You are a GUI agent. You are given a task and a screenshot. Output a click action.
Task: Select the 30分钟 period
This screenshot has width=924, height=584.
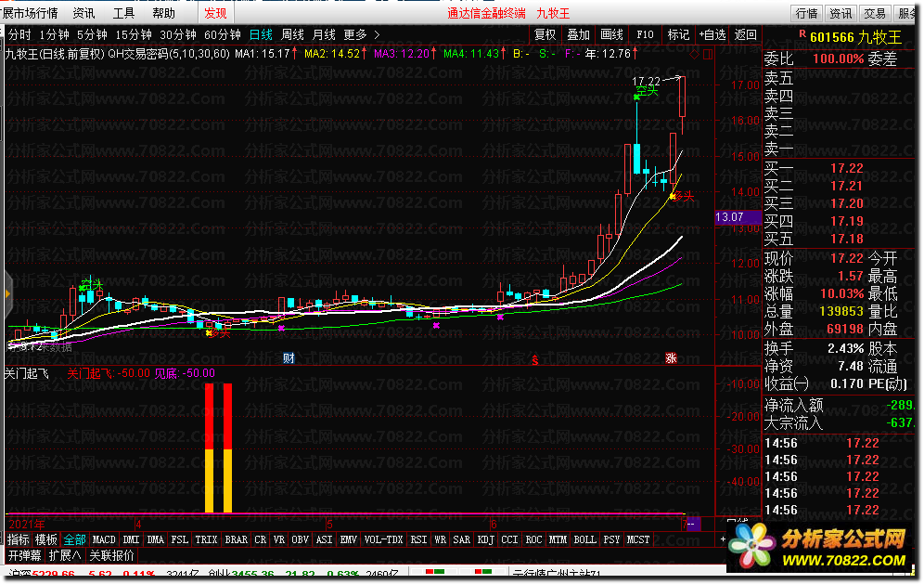pos(178,34)
